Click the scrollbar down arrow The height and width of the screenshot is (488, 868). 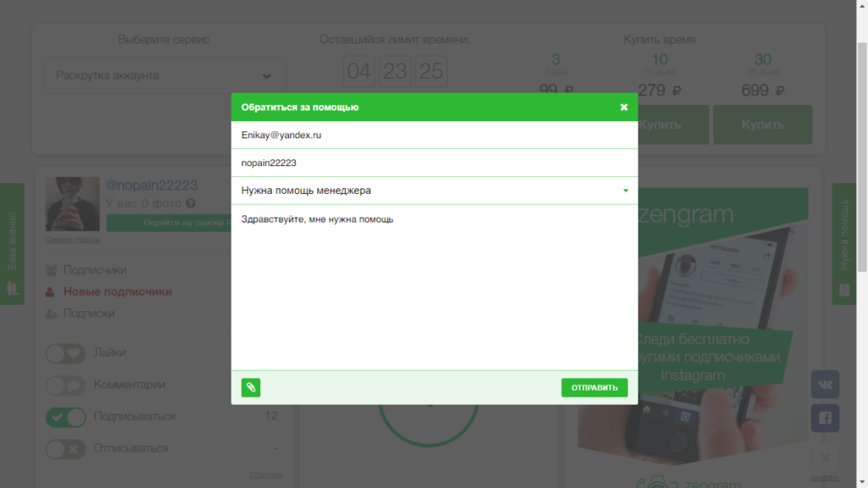point(862,483)
